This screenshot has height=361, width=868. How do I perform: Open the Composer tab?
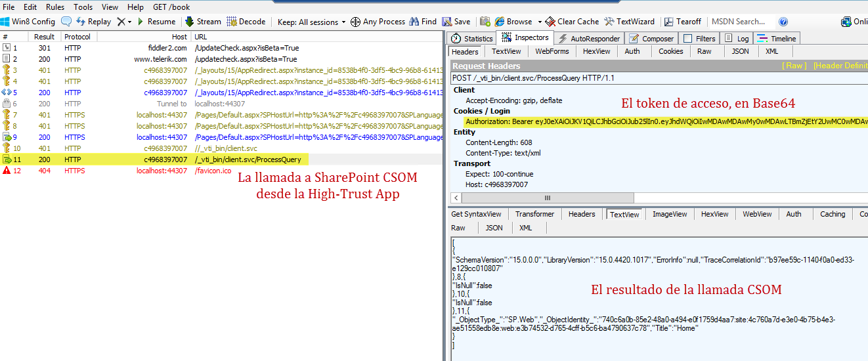click(x=651, y=39)
